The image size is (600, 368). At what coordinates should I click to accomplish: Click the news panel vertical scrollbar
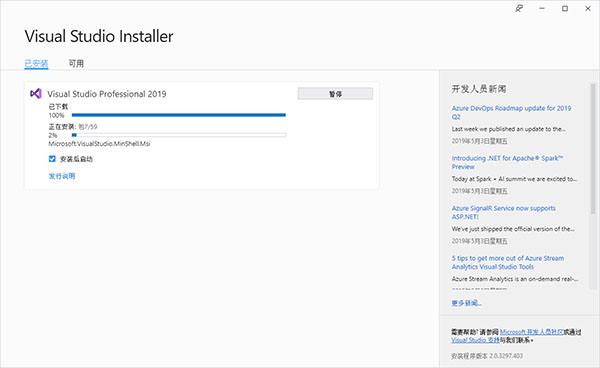click(593, 148)
